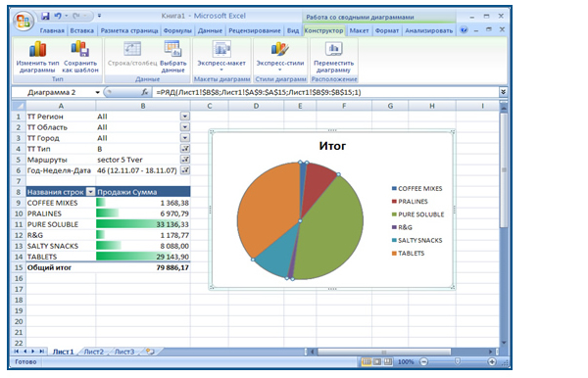
Task: Select the Конструктор tab
Action: pos(323,30)
